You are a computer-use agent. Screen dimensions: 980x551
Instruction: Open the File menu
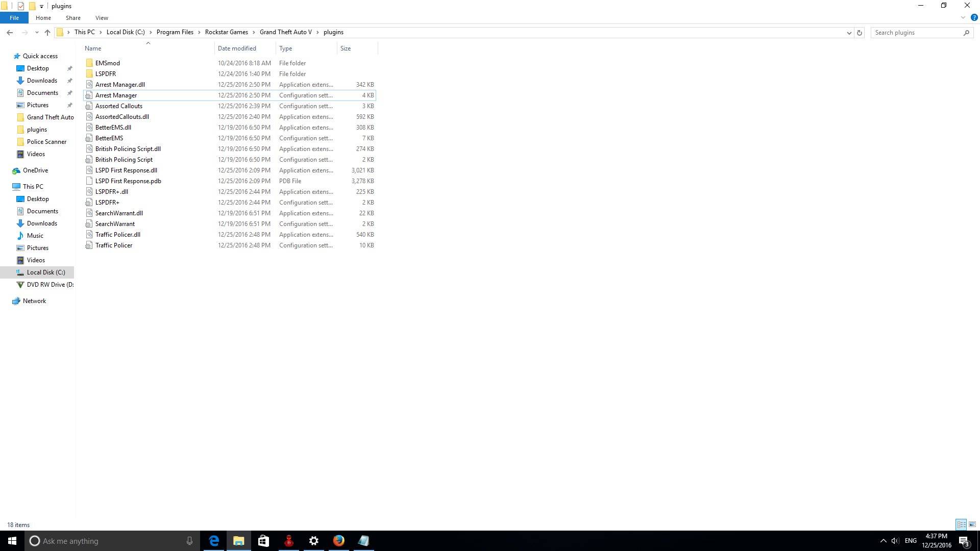[14, 18]
